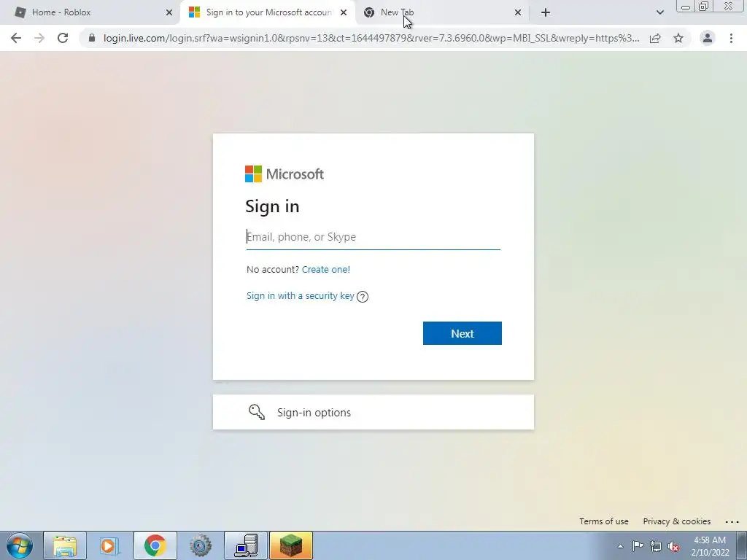The width and height of the screenshot is (747, 560).
Task: Reload the current page
Action: [63, 38]
